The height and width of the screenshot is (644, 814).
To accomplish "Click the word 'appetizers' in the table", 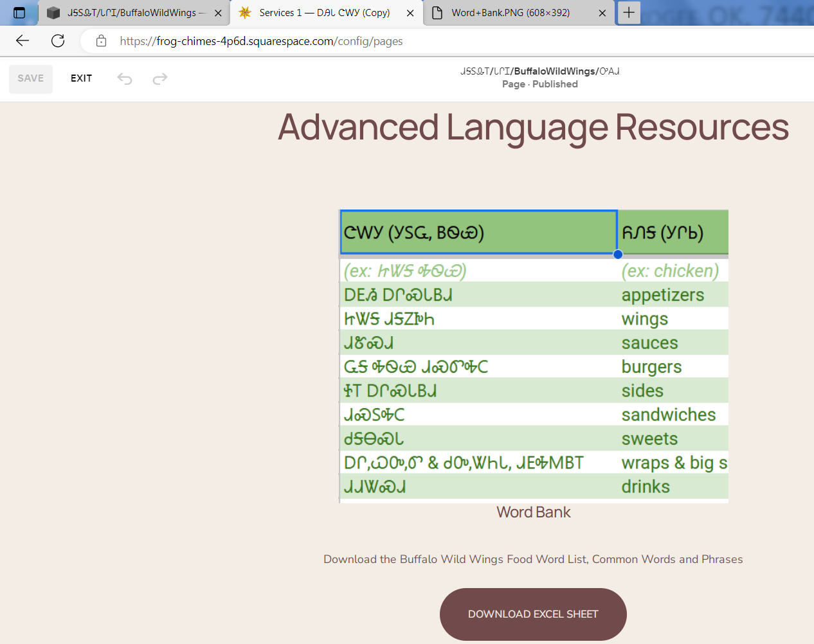I will (663, 295).
